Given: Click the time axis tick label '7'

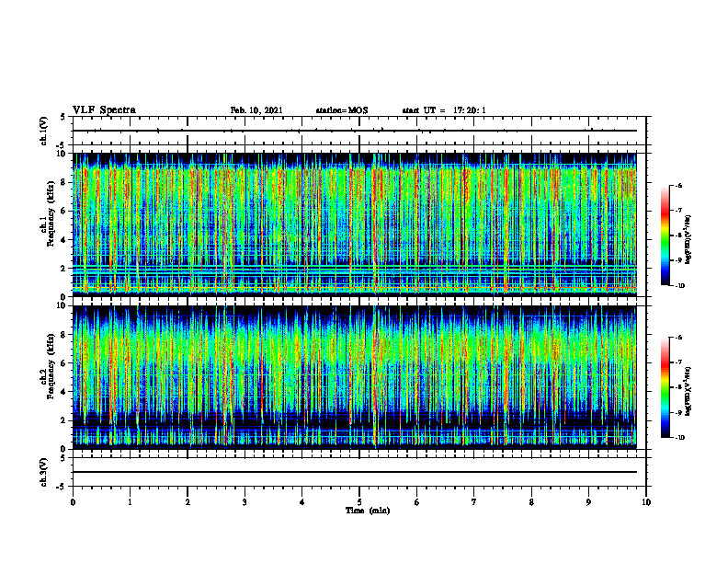Looking at the screenshot, I should 474,502.
